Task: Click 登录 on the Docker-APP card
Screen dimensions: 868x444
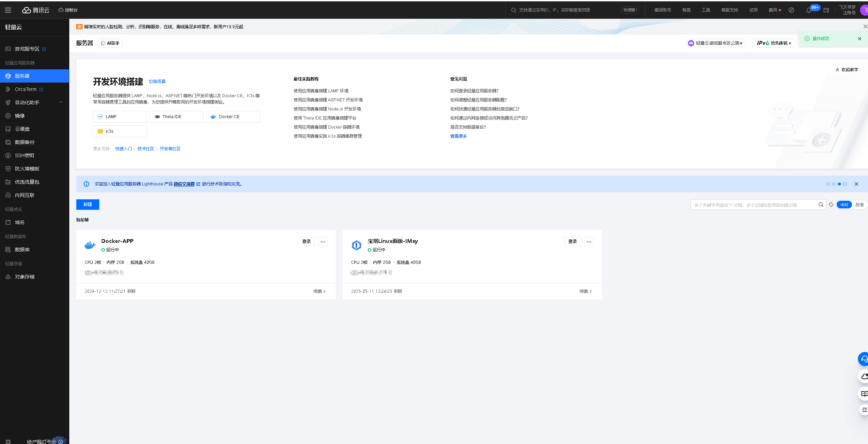Action: 307,242
